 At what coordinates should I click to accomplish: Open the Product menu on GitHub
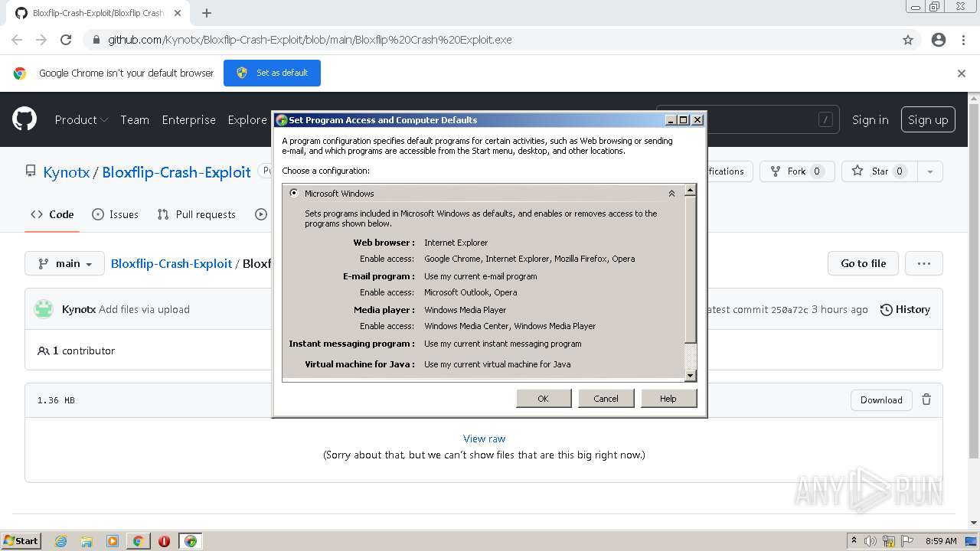point(81,119)
